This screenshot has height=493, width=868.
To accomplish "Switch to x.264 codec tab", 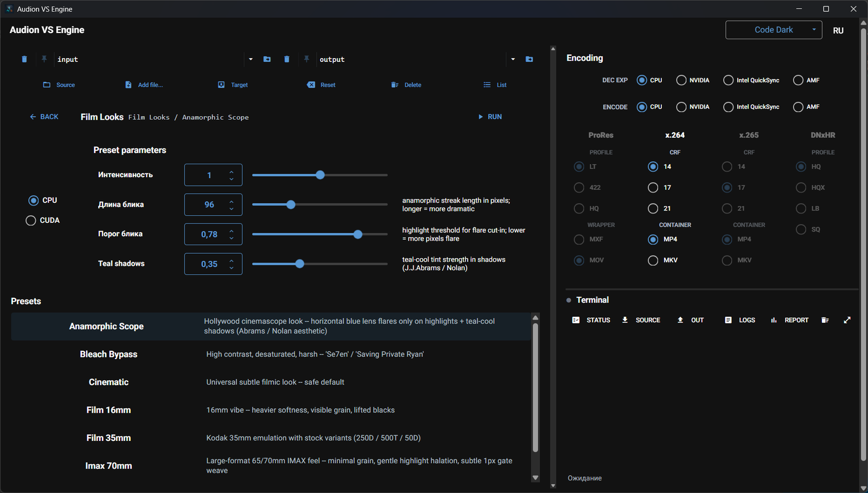I will pyautogui.click(x=675, y=135).
